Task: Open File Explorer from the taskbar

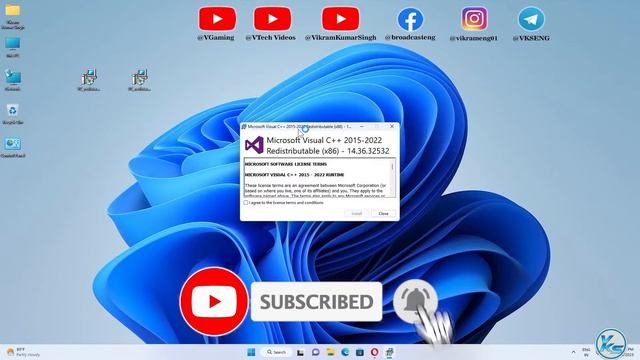Action: pyautogui.click(x=330, y=352)
